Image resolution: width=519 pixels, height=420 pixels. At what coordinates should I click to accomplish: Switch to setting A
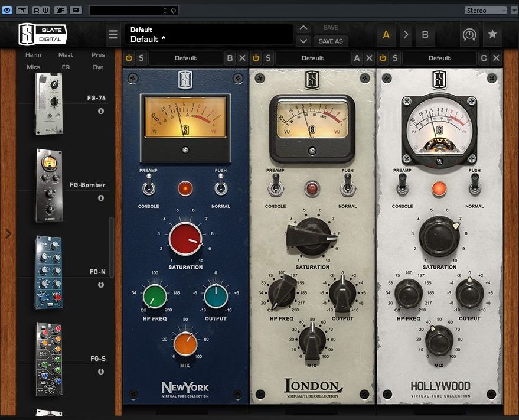[386, 34]
